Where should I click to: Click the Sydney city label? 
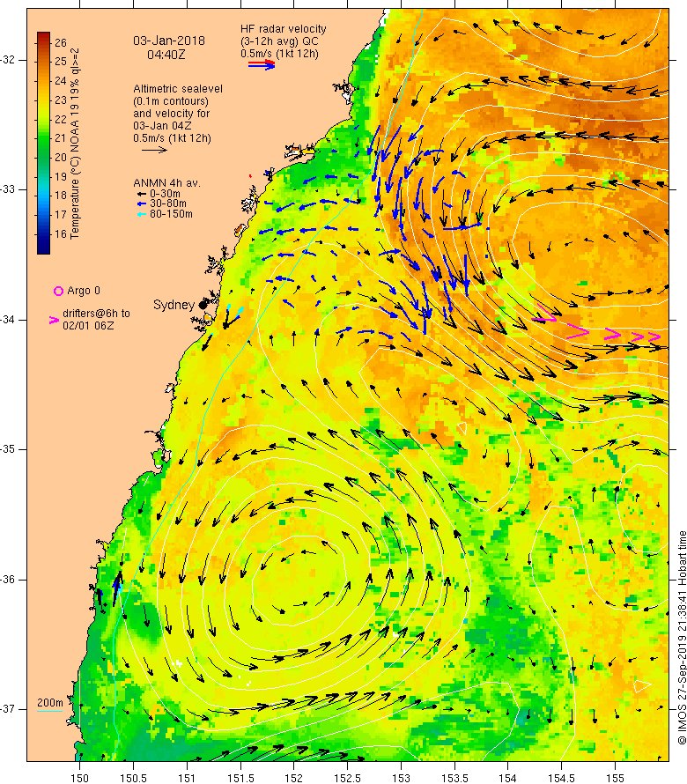point(174,305)
